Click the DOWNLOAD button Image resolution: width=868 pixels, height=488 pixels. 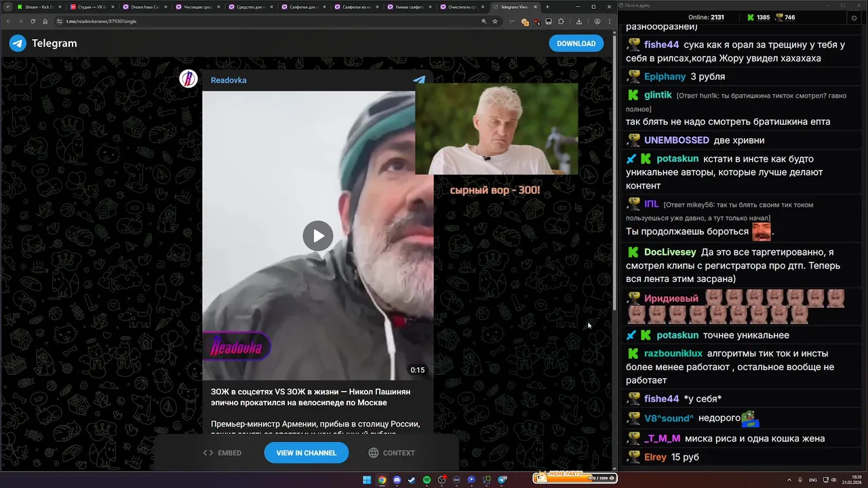pyautogui.click(x=576, y=43)
